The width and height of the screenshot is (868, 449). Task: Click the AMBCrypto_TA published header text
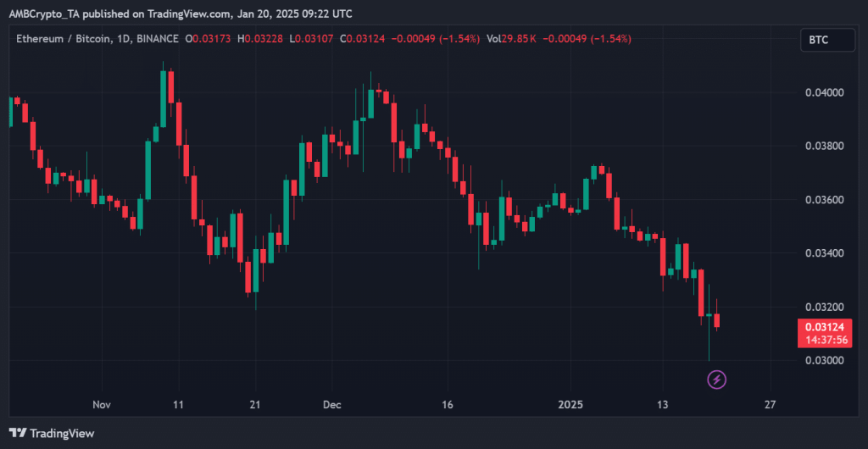pyautogui.click(x=180, y=14)
